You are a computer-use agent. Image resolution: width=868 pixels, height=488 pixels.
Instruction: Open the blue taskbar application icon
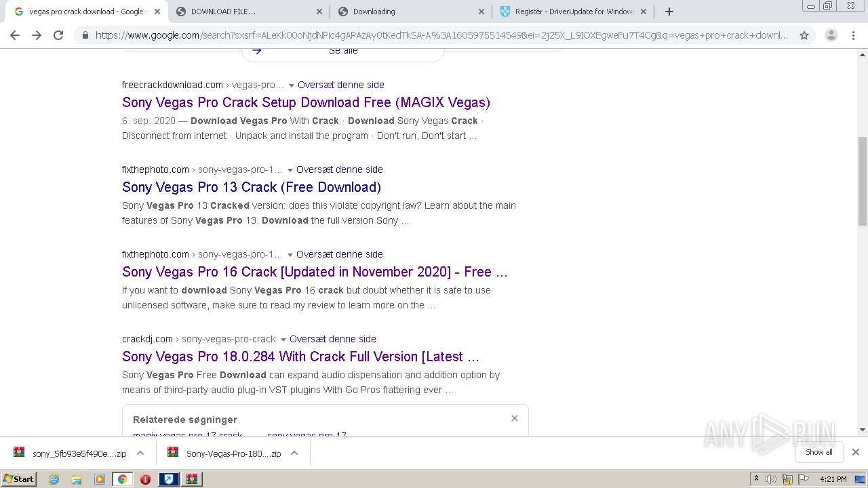tap(168, 479)
